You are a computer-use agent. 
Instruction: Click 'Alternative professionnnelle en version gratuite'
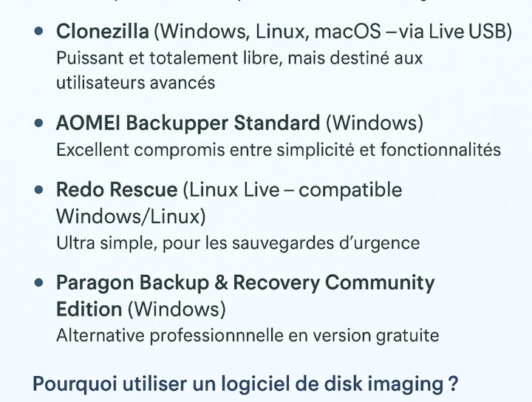click(248, 335)
